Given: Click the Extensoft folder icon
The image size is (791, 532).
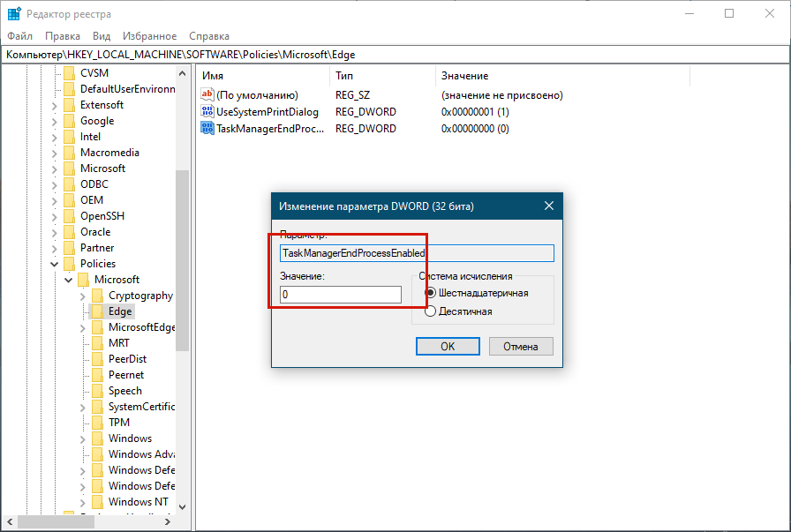Looking at the screenshot, I should 69,105.
